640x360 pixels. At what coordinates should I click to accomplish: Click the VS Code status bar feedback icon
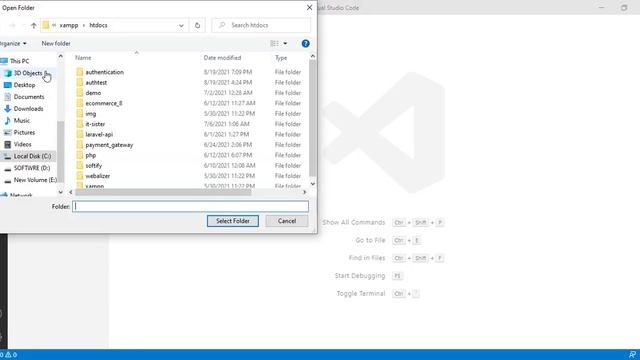632,355
